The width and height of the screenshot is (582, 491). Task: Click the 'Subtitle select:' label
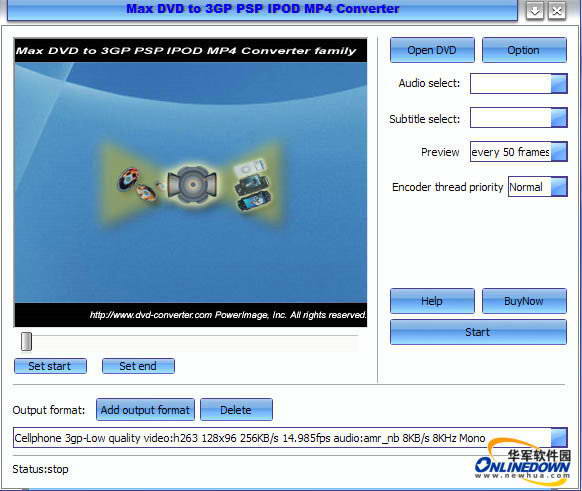coord(424,119)
